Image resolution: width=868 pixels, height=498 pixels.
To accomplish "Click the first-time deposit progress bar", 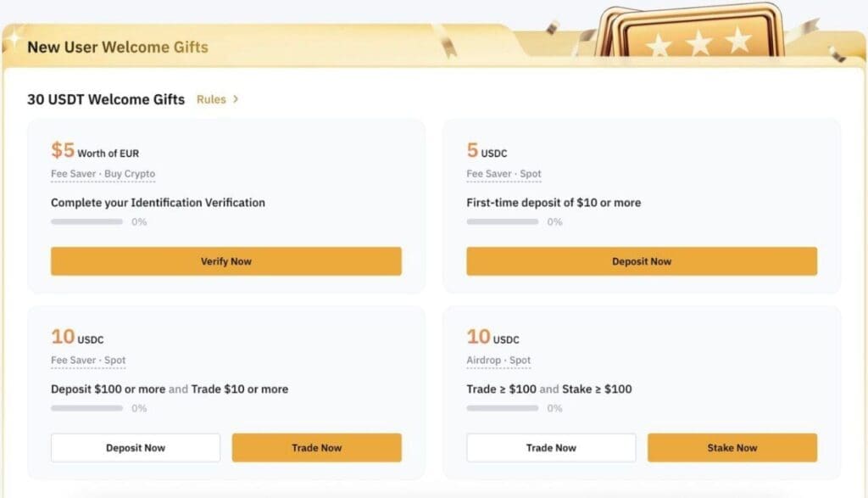I will pos(502,222).
